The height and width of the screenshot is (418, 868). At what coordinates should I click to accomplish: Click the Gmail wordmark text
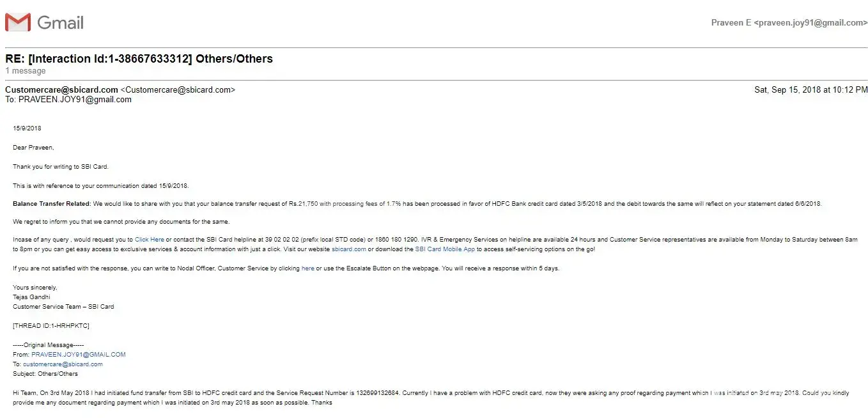[x=61, y=23]
